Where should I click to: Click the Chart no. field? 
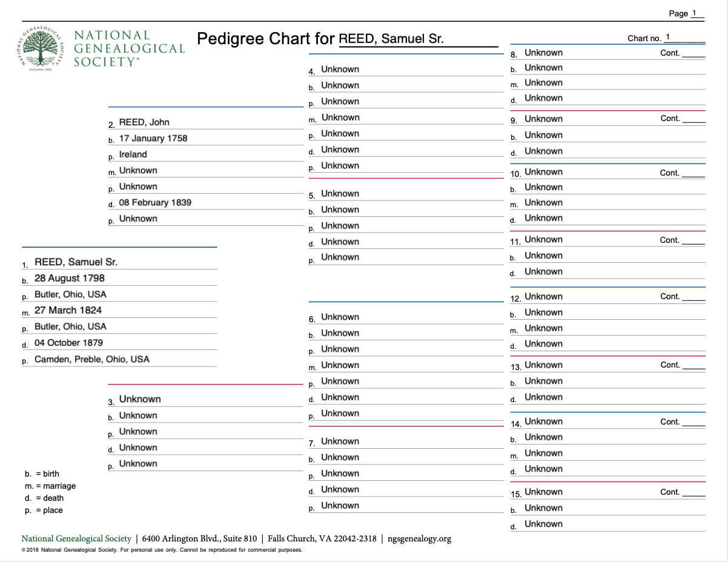[x=684, y=38]
